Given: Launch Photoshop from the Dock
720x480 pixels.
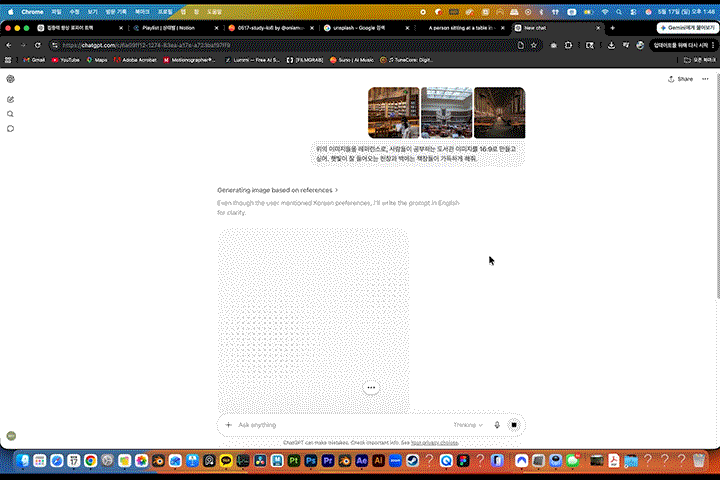Looking at the screenshot, I should coord(311,461).
